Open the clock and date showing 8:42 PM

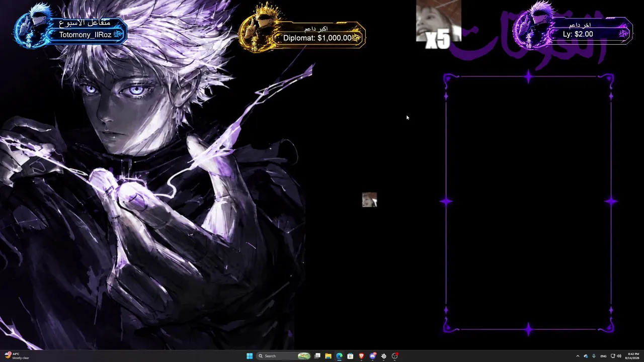click(632, 356)
